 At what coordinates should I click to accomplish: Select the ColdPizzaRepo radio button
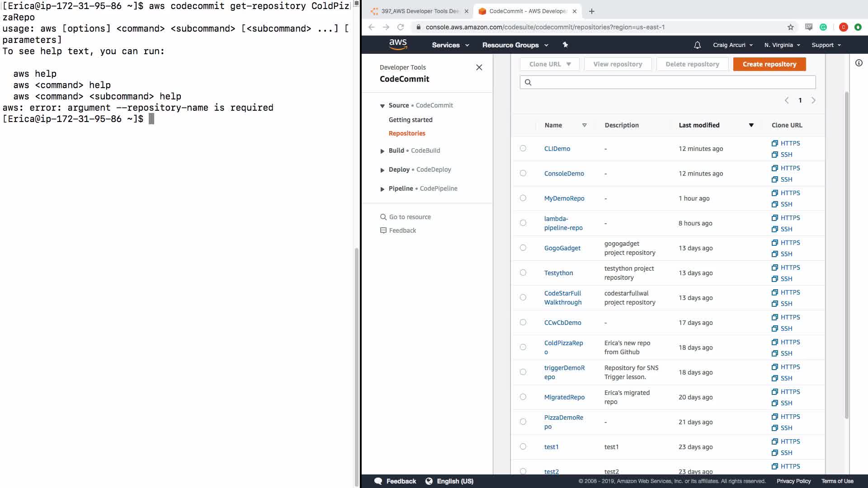pyautogui.click(x=523, y=347)
